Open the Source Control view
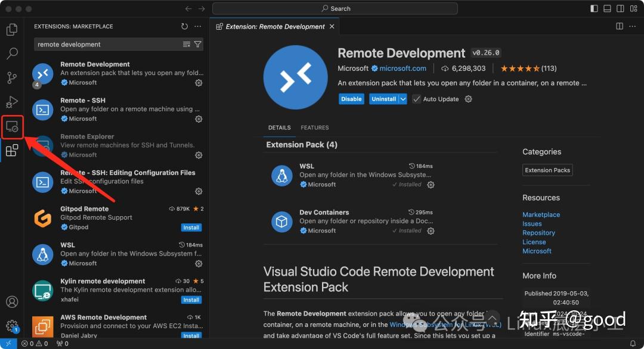 pos(12,77)
